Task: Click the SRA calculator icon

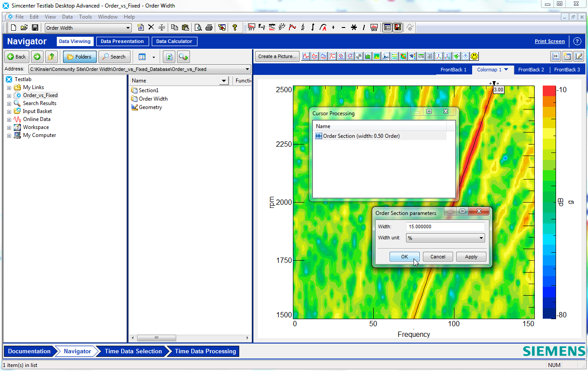Action: [374, 27]
